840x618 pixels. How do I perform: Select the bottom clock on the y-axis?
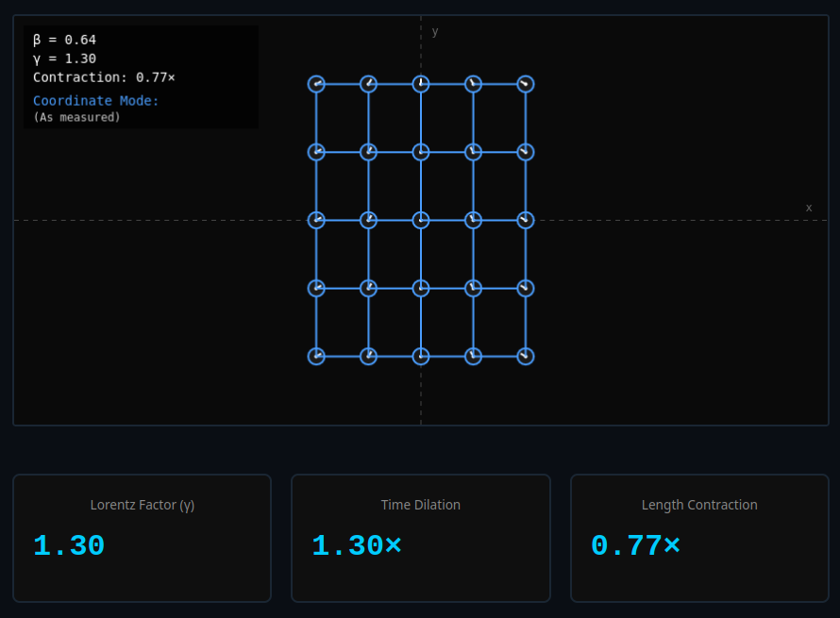[419, 356]
